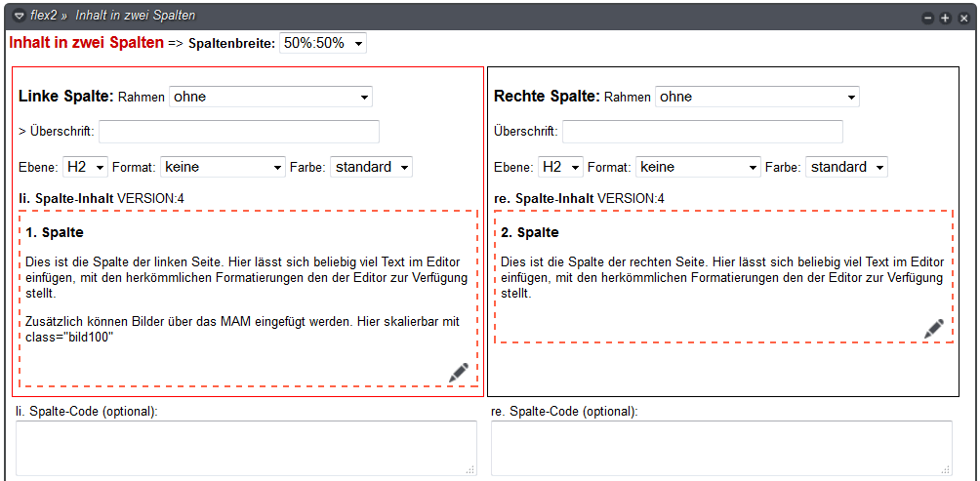Click the minus icon in the title bar
This screenshot has width=980, height=481.
(x=928, y=19)
